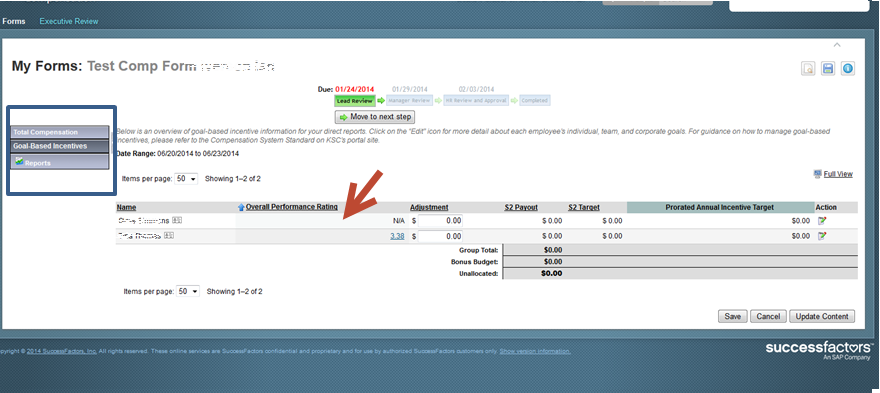Click the Group Total $0.00 value
The width and height of the screenshot is (880, 393).
pyautogui.click(x=553, y=250)
